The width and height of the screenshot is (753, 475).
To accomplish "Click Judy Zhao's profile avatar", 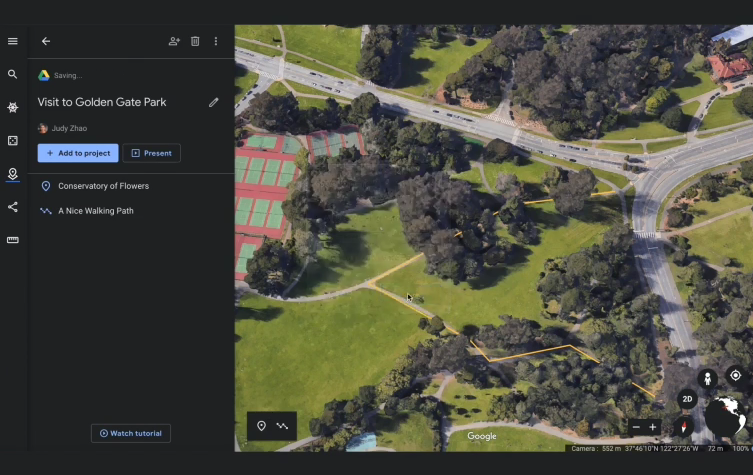I will coord(43,128).
